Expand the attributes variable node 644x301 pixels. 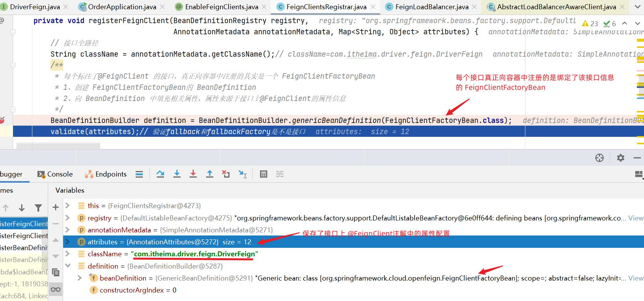(68, 242)
